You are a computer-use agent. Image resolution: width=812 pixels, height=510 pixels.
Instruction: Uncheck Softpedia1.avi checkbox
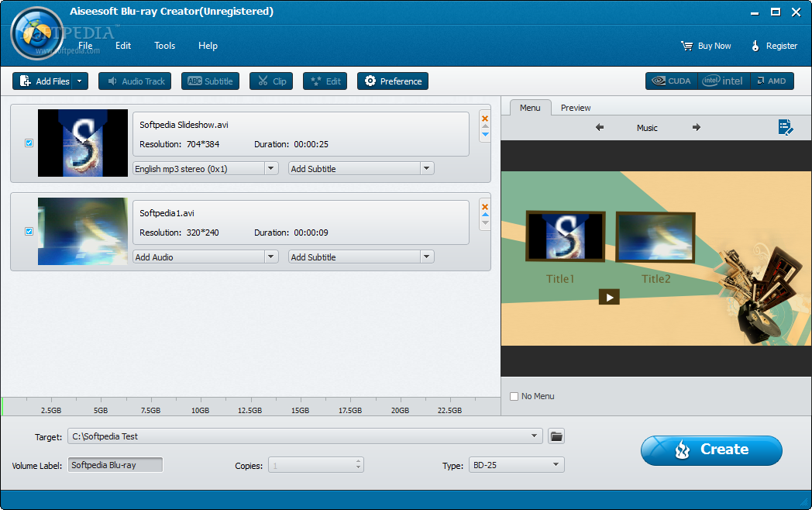tap(29, 231)
